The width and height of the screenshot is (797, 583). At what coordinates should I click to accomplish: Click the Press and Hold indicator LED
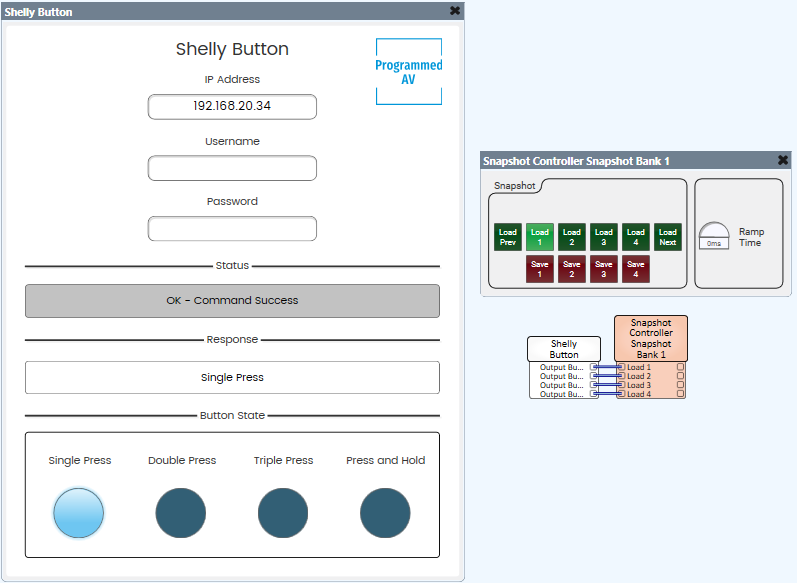click(x=385, y=513)
